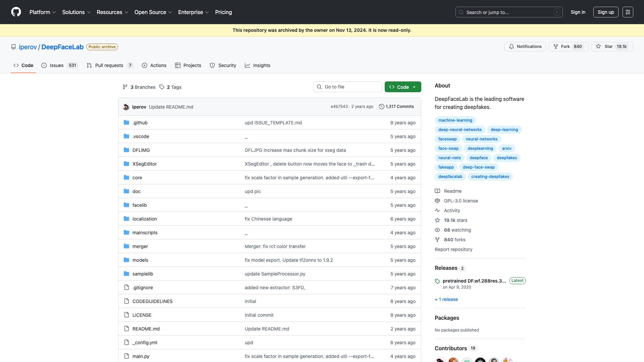Click the GitHub logo icon

click(x=16, y=12)
